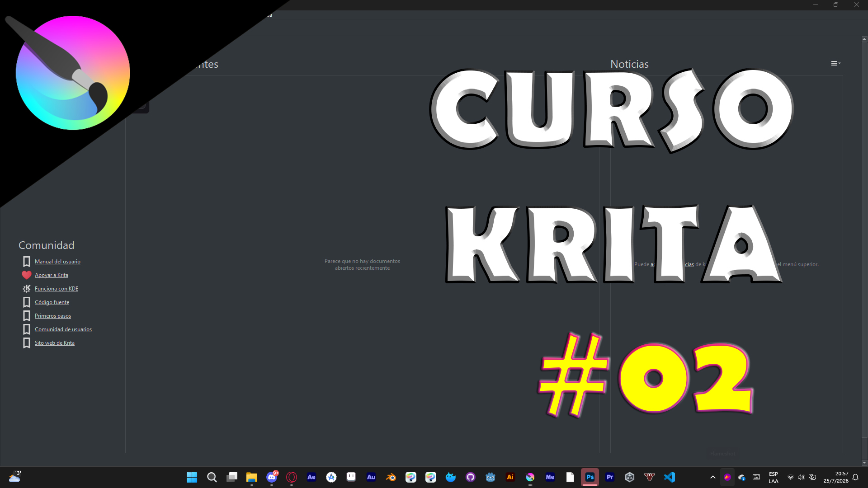This screenshot has height=488, width=868.
Task: Launch Adobe After Effects from the taskbar
Action: [311, 477]
